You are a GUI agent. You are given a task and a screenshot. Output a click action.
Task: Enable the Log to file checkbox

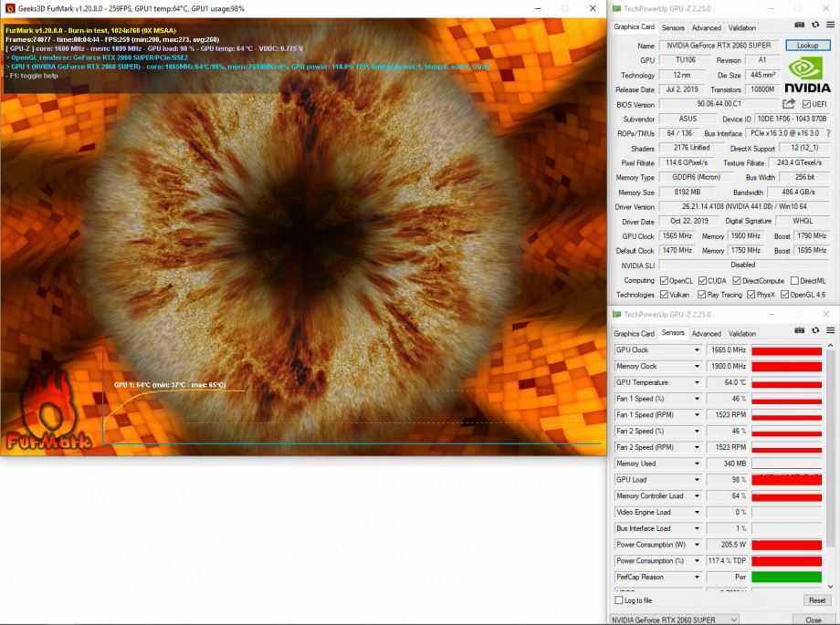[621, 600]
